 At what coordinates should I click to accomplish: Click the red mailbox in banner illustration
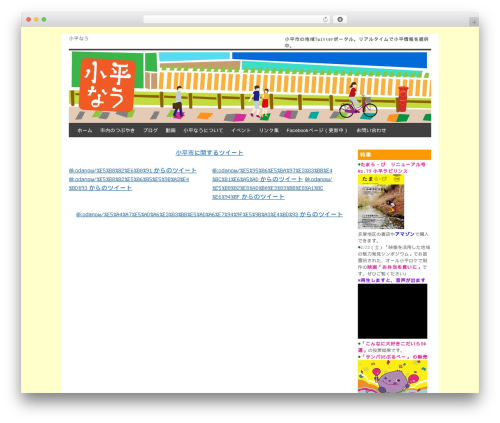click(403, 99)
